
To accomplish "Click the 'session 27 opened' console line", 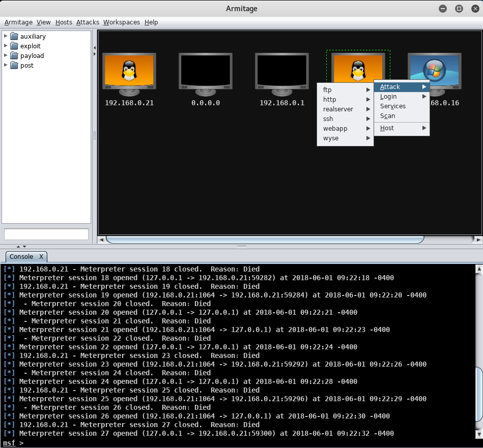I will tap(198, 433).
